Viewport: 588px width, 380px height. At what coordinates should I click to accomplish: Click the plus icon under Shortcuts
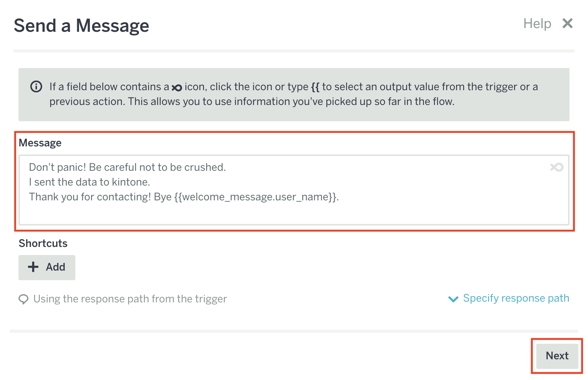(33, 267)
